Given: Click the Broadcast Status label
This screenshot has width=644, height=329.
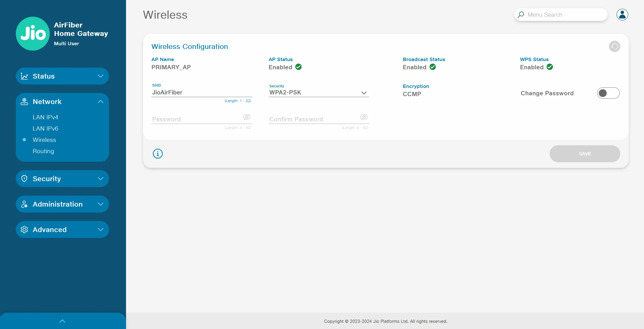Looking at the screenshot, I should pyautogui.click(x=424, y=59).
